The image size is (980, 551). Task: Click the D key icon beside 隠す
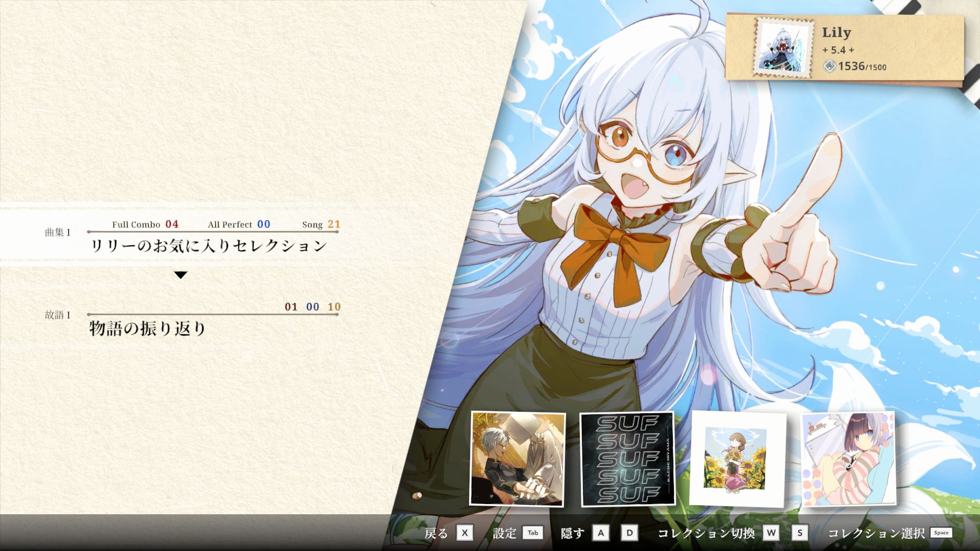(x=629, y=533)
